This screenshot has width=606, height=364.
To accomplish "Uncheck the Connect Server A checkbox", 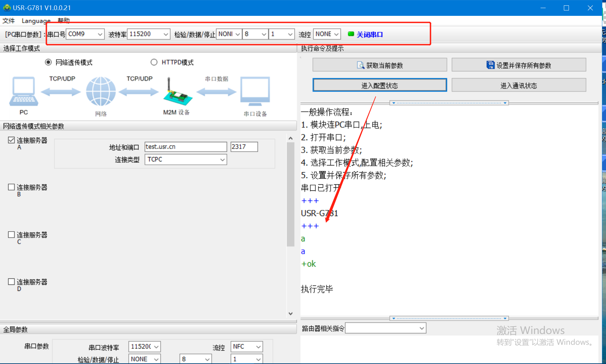I will click(x=11, y=140).
